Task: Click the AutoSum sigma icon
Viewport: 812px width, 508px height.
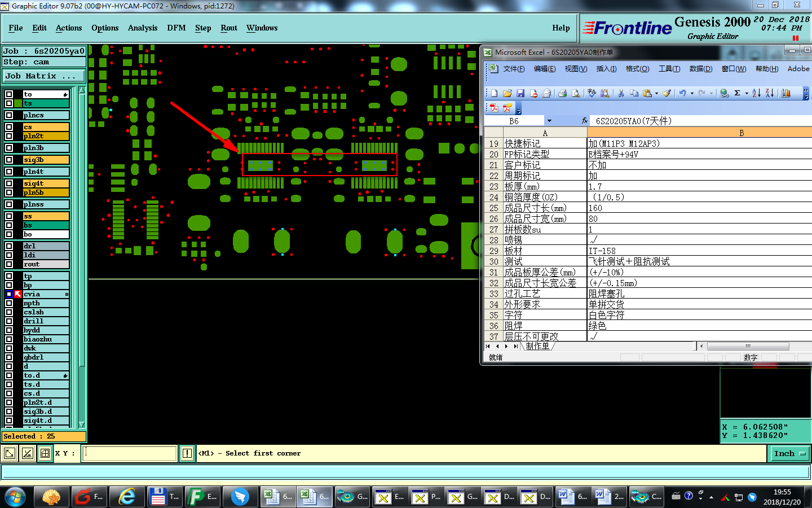Action: (x=737, y=93)
